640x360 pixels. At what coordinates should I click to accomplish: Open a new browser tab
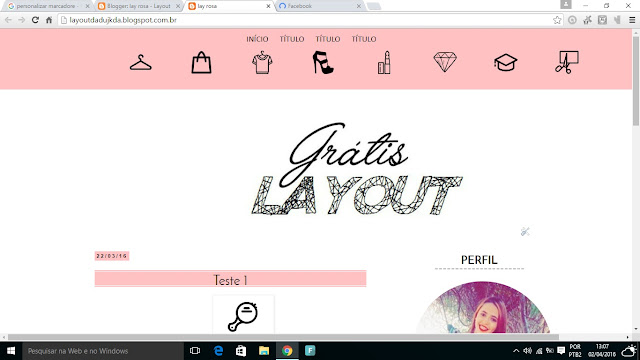[374, 6]
